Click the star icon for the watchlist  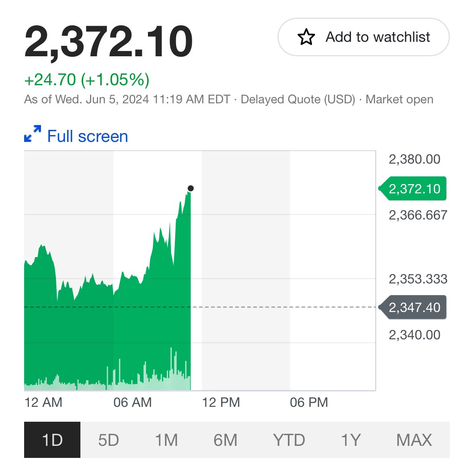point(306,37)
